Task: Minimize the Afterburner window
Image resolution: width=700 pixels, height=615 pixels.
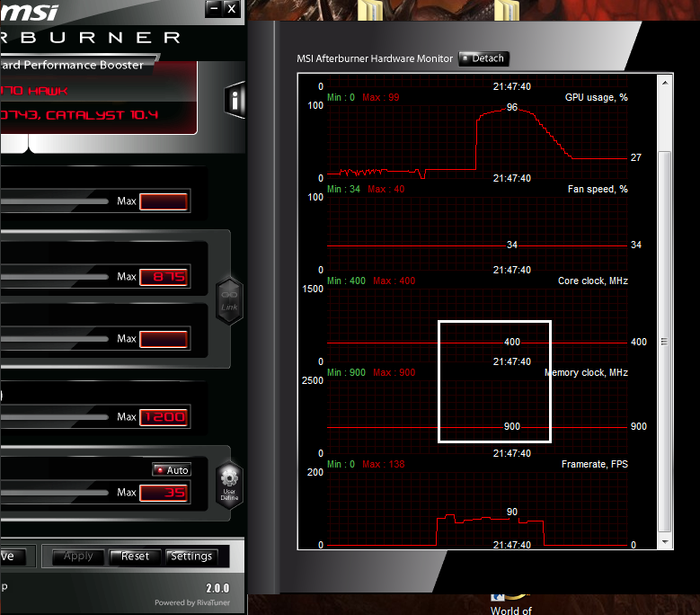Action: click(214, 8)
